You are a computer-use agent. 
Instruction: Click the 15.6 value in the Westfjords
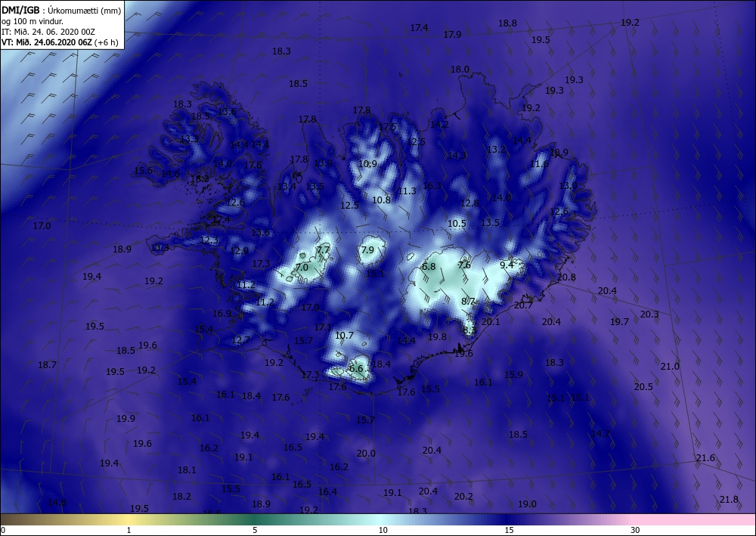tap(143, 170)
